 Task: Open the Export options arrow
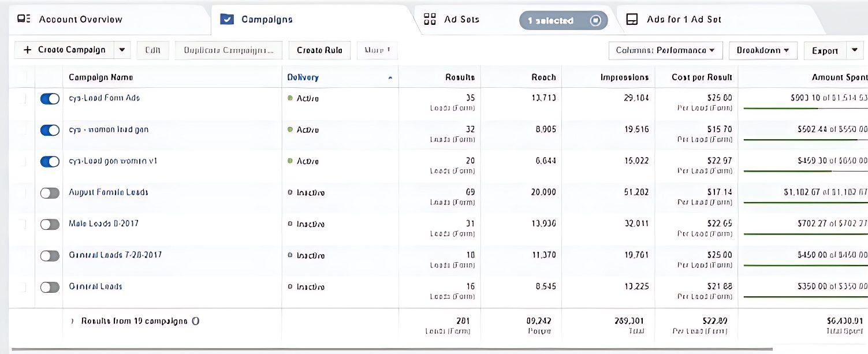855,50
